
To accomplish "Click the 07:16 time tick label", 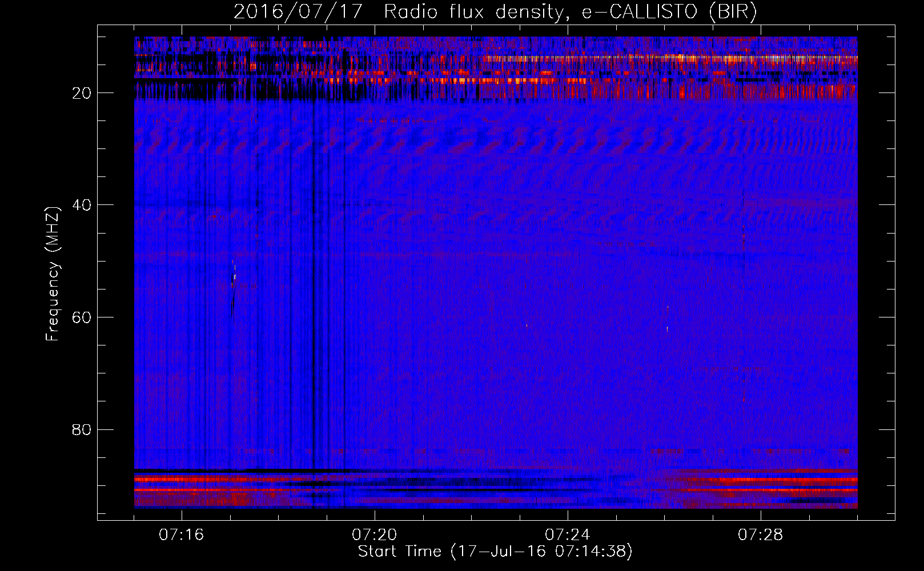I will click(x=182, y=535).
